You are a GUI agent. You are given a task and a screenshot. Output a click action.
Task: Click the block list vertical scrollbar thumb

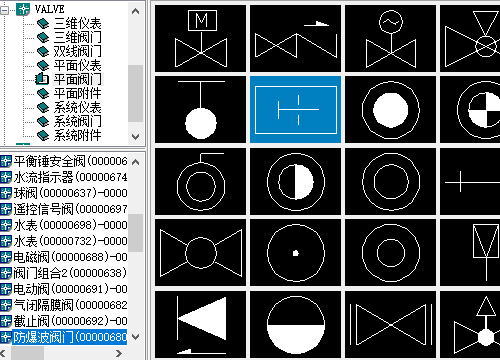click(x=135, y=233)
